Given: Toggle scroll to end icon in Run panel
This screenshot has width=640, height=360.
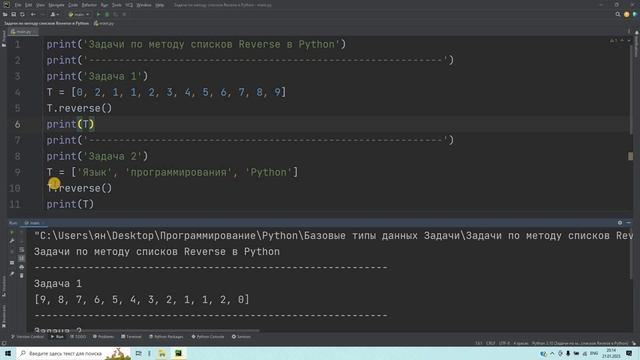Looking at the screenshot, I should [22, 258].
